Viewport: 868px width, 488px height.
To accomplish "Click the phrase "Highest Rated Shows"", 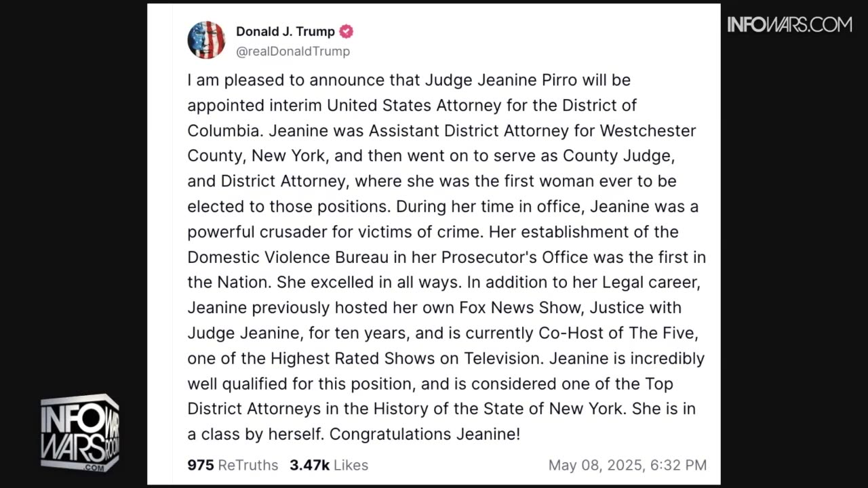I will (364, 359).
